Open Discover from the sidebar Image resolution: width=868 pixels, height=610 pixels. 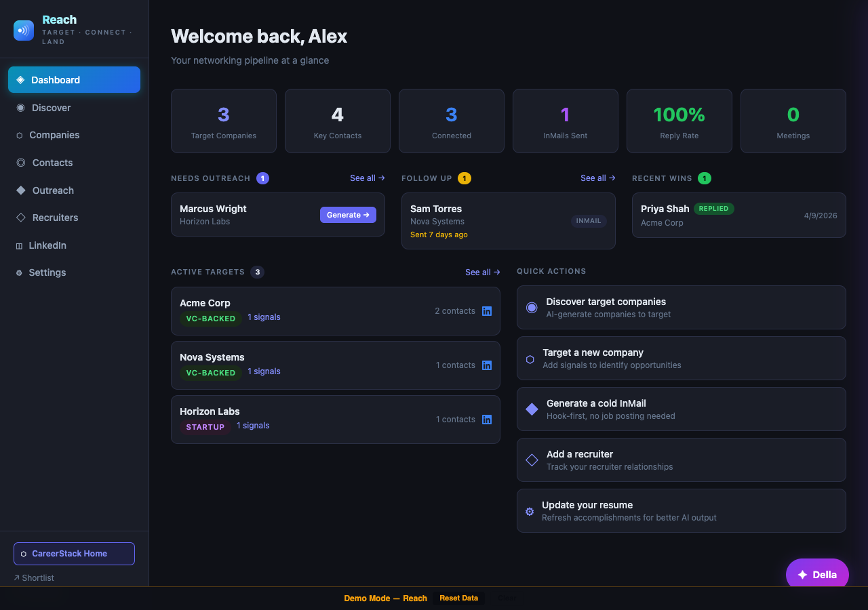tap(51, 107)
